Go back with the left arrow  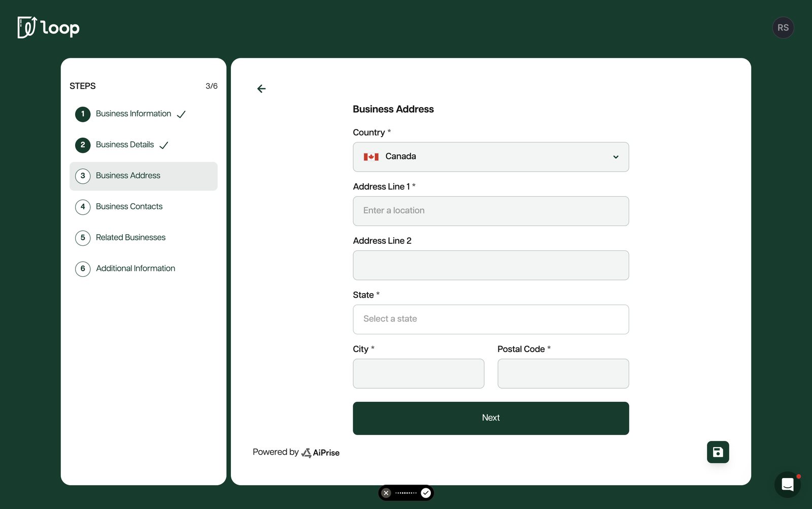click(x=261, y=89)
